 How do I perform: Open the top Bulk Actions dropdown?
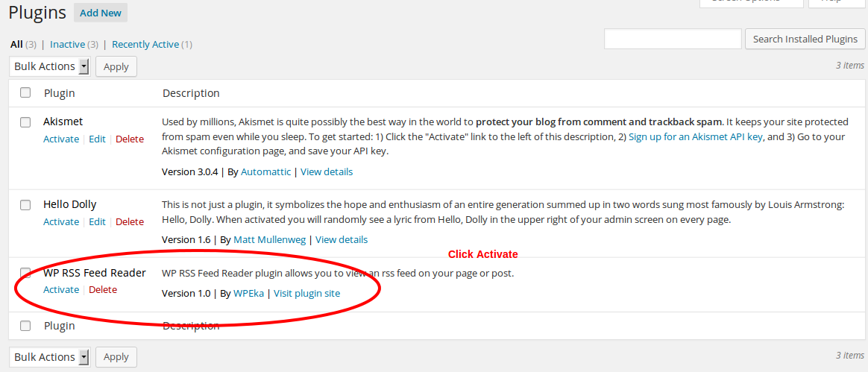(49, 66)
